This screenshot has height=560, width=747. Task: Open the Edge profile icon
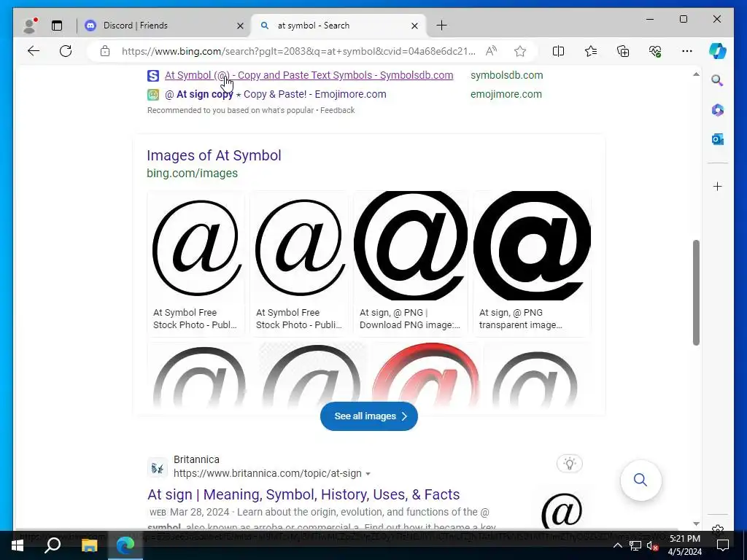[30, 26]
